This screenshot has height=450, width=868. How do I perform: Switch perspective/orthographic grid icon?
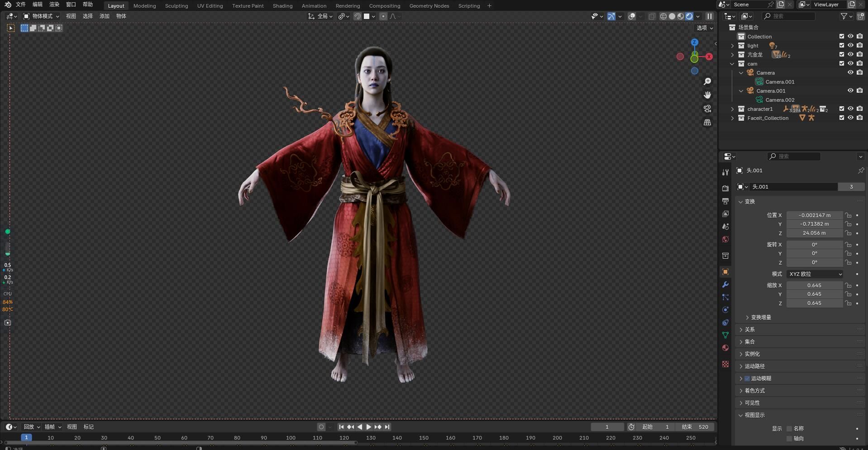[707, 122]
